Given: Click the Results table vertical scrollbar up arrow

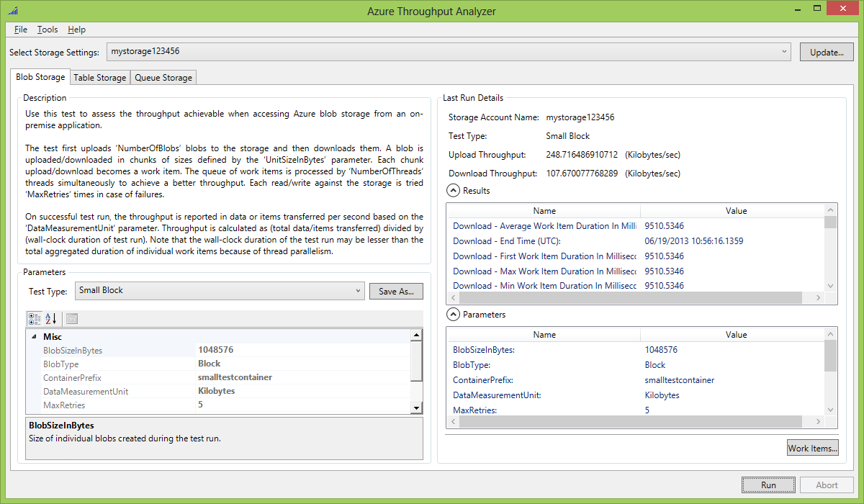Looking at the screenshot, I should pyautogui.click(x=830, y=210).
